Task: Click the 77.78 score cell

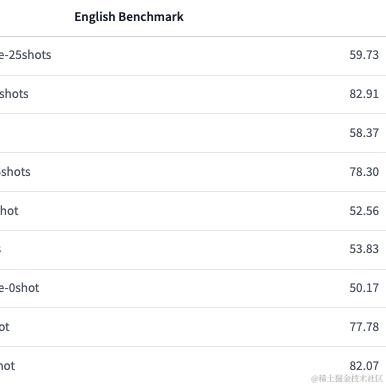Action: click(364, 327)
